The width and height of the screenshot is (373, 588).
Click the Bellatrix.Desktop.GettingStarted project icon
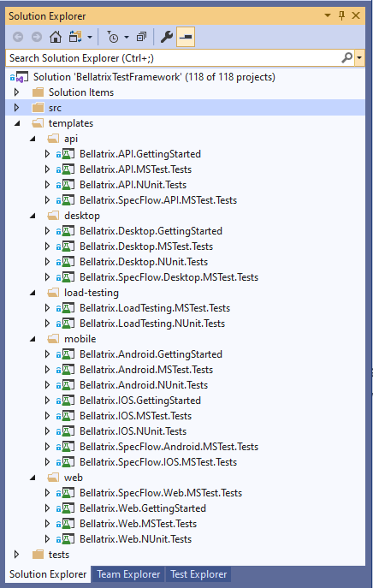click(68, 231)
